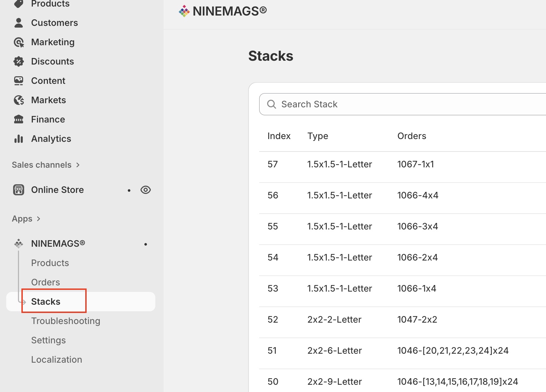Click order 1066-1x4 in row 53
The height and width of the screenshot is (392, 546).
(x=417, y=288)
